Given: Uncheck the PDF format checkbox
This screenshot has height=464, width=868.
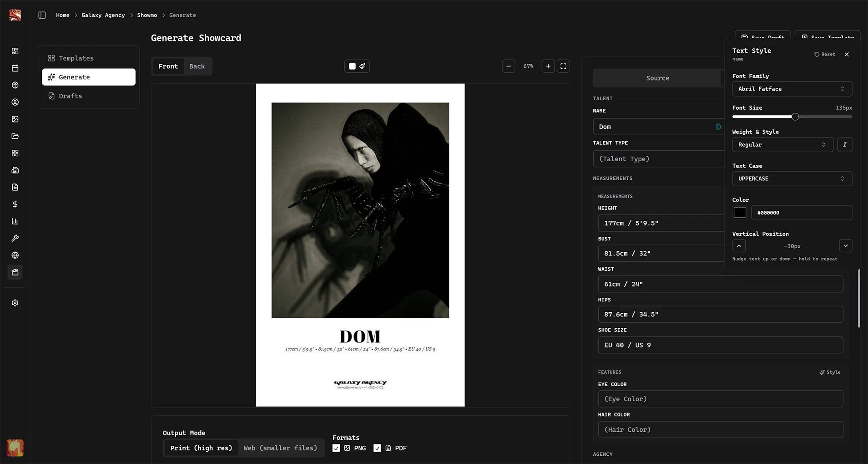Looking at the screenshot, I should click(x=377, y=448).
